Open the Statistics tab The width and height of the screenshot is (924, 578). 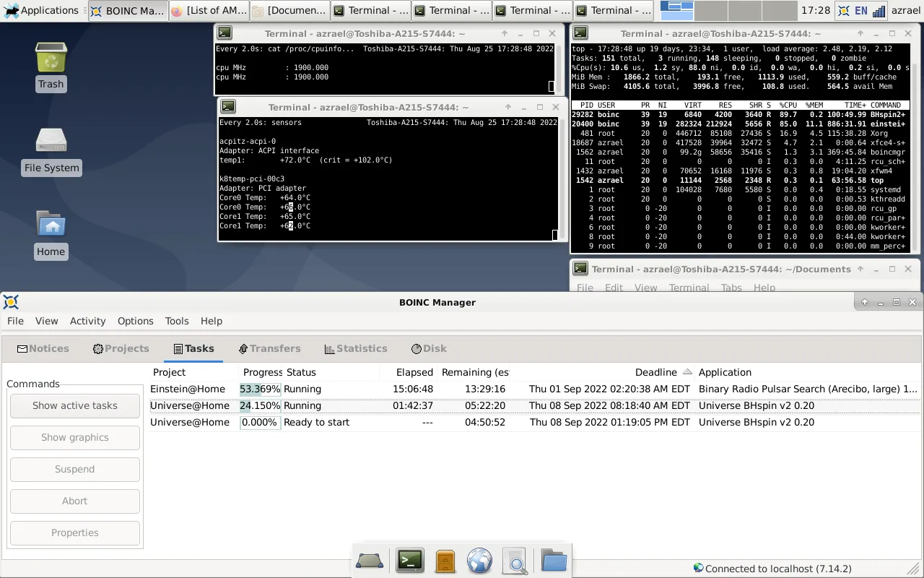(x=356, y=348)
